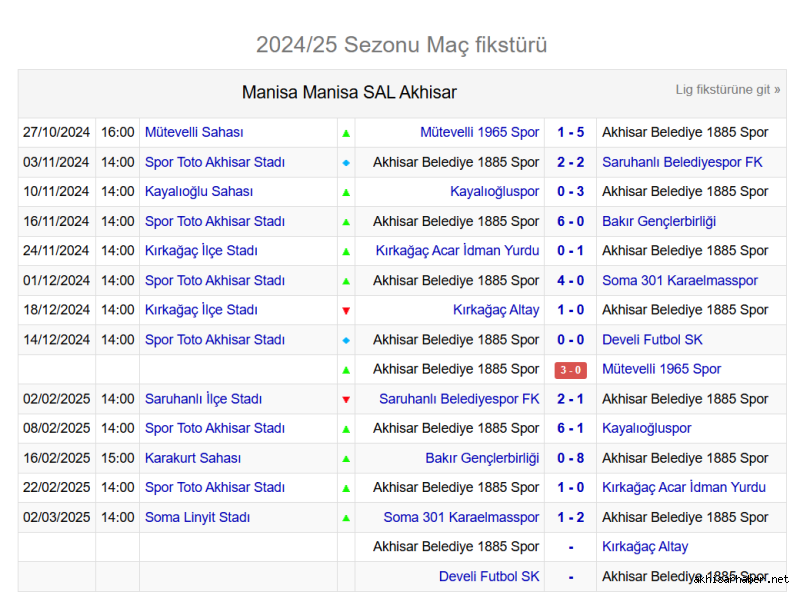Click the red 3 - 0 score badge
This screenshot has height=595, width=800.
click(x=570, y=370)
